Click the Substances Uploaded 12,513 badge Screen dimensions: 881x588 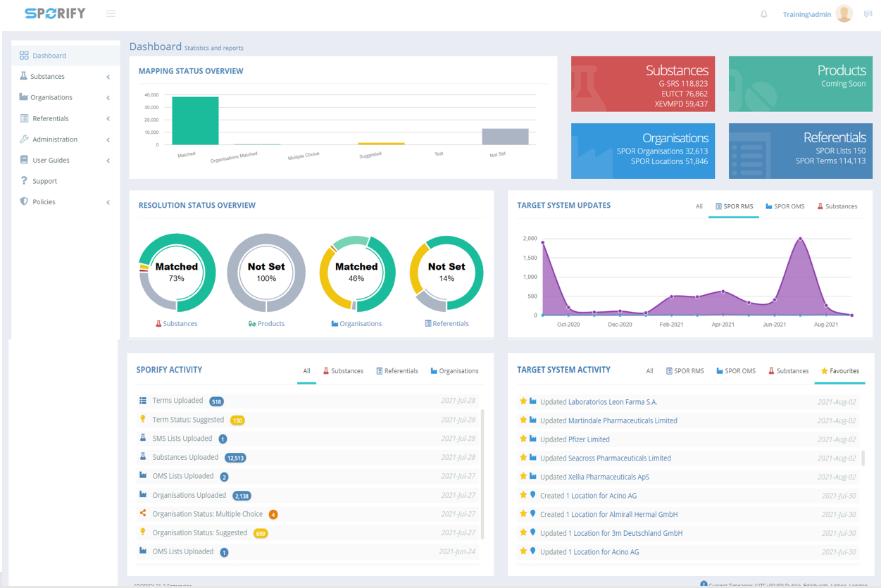point(235,458)
